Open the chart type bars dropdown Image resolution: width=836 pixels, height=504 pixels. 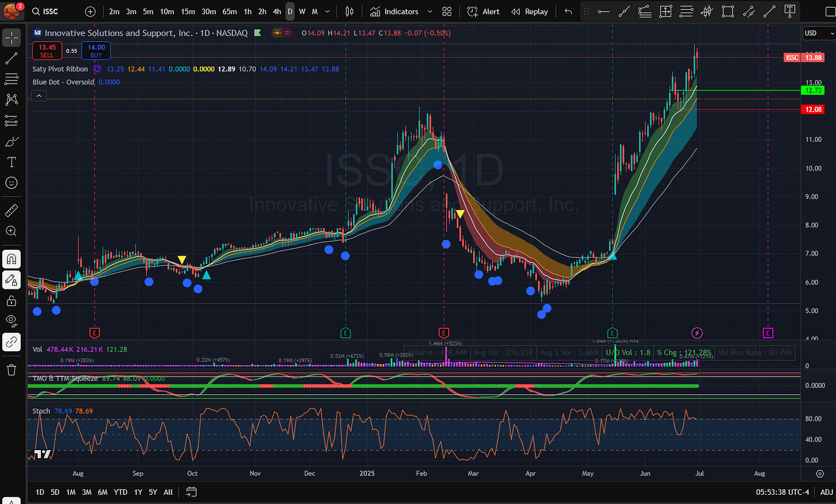[349, 11]
